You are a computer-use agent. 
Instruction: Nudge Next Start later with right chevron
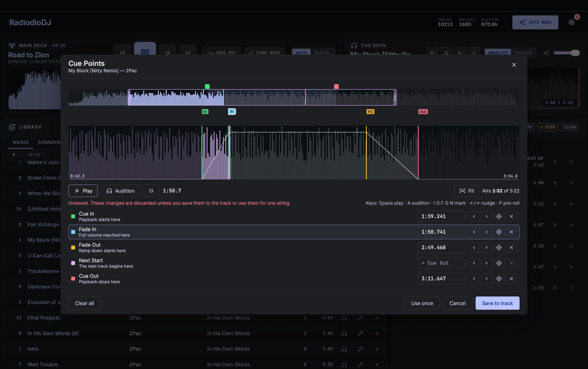coord(486,263)
